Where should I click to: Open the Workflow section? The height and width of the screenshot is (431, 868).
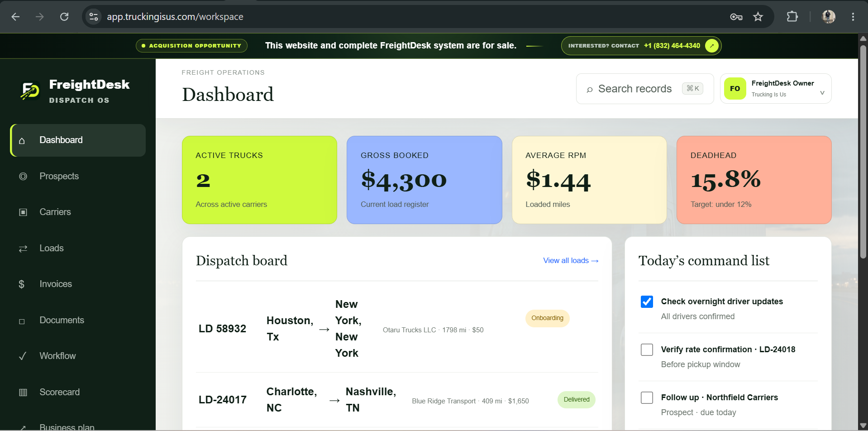[x=78, y=356]
